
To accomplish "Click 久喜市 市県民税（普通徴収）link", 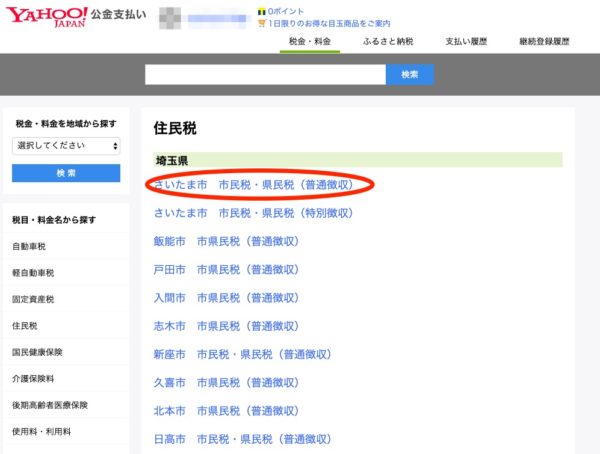I will 226,383.
